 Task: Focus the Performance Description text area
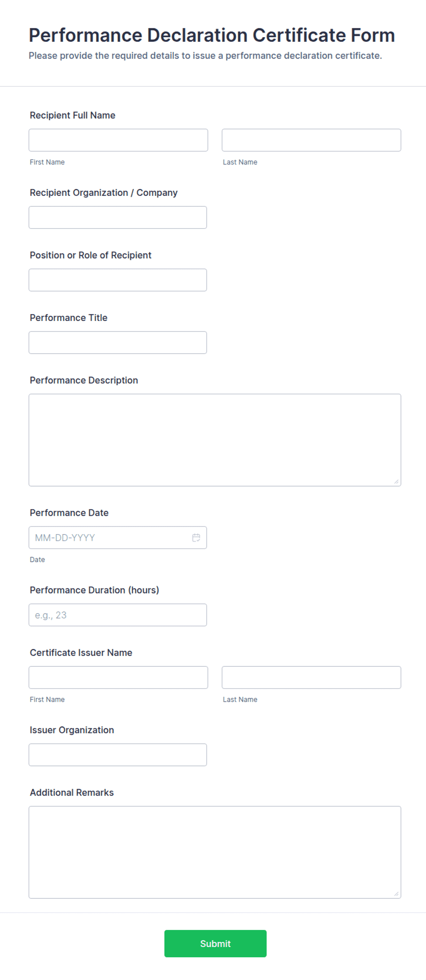tap(215, 440)
